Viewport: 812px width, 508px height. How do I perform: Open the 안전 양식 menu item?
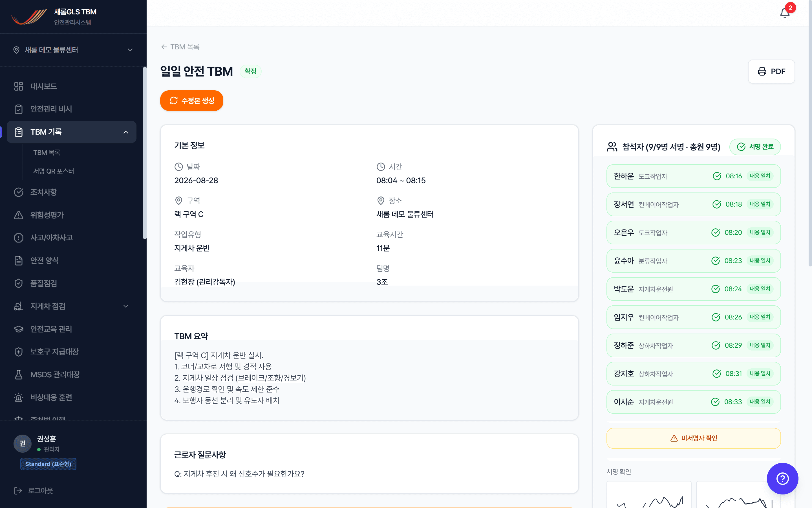[71, 261]
